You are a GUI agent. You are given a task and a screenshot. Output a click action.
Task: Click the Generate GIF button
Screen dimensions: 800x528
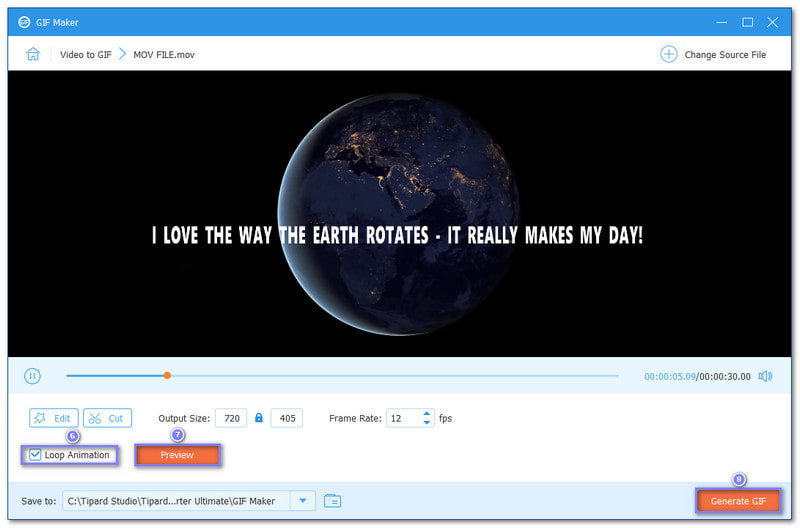pos(738,501)
